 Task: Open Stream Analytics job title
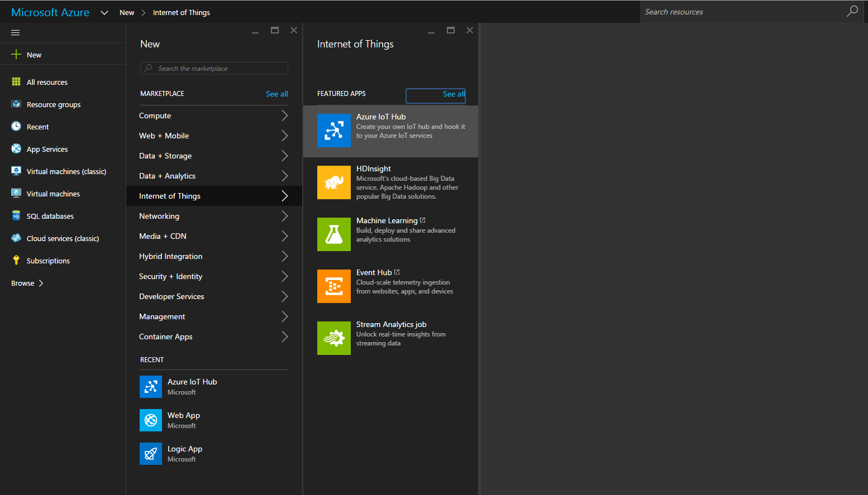[x=392, y=324]
